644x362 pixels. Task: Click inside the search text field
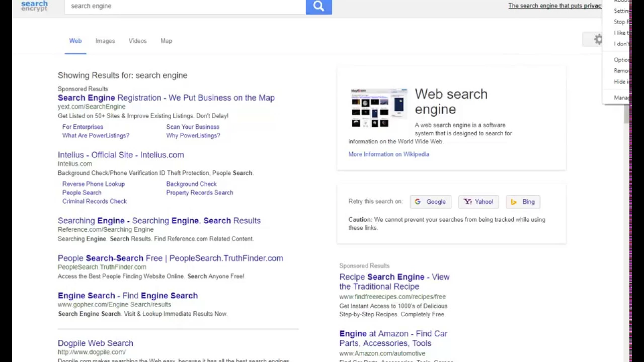click(x=185, y=6)
